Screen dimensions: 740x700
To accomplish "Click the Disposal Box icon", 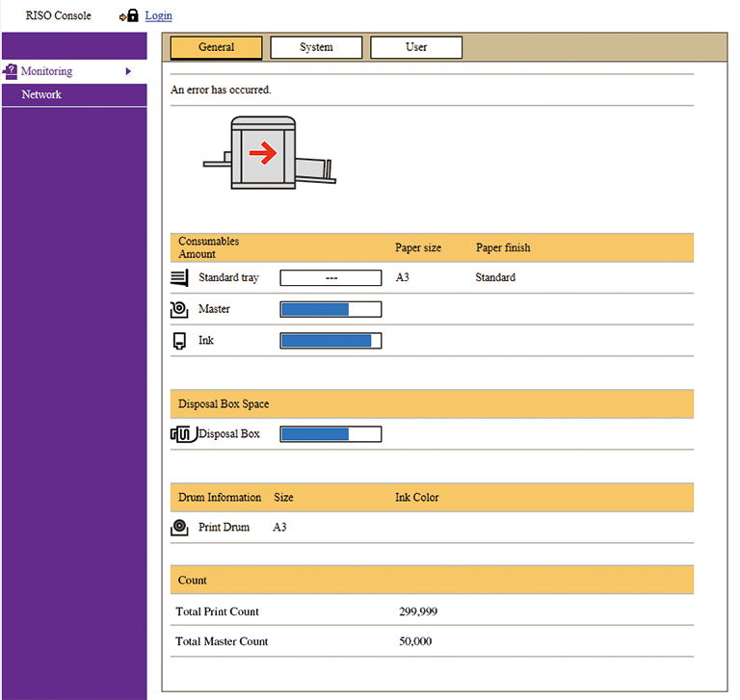I will tap(183, 434).
